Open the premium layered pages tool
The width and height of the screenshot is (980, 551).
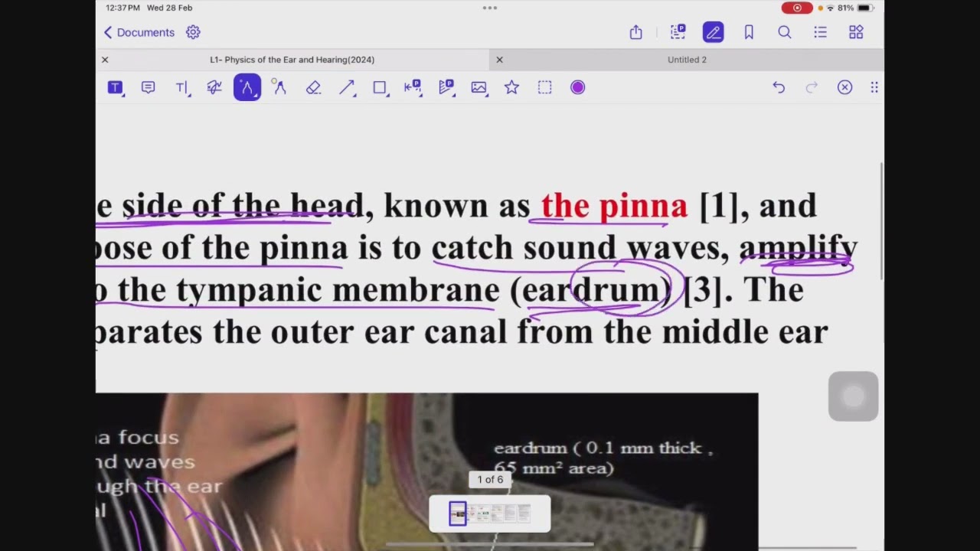point(446,87)
